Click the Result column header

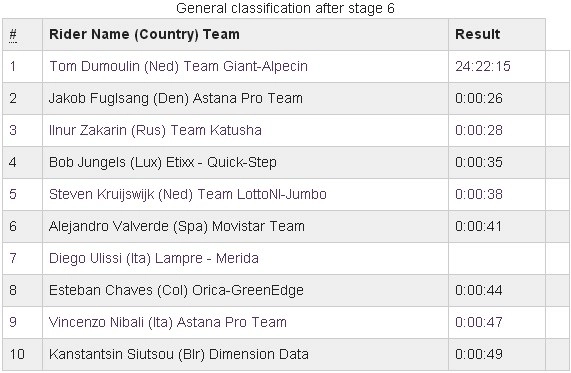click(477, 34)
